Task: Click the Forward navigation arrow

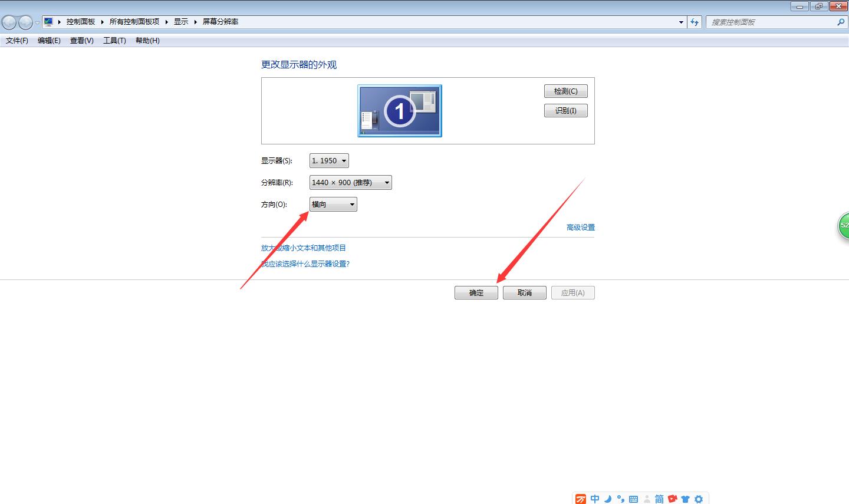Action: click(x=25, y=22)
